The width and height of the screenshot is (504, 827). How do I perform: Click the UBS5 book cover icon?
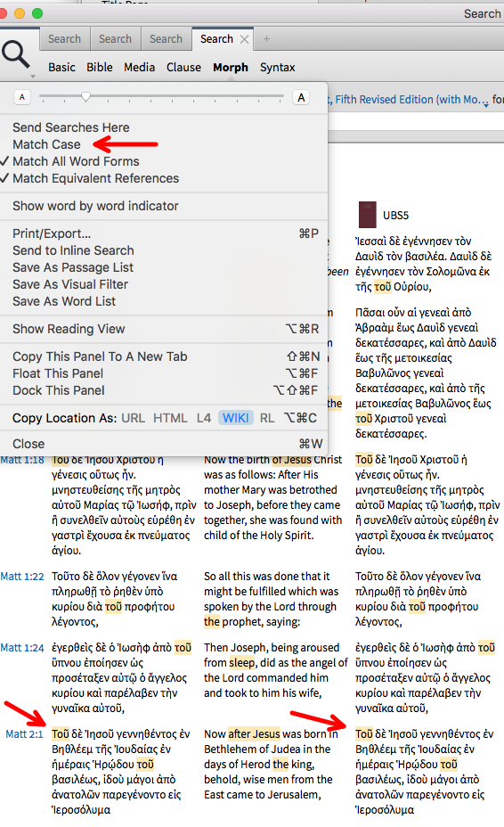[x=368, y=215]
